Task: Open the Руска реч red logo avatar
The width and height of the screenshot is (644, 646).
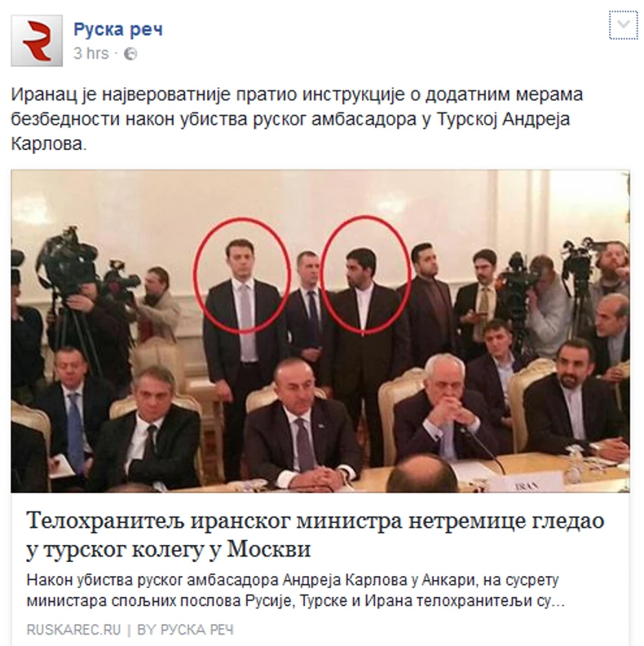Action: [x=37, y=41]
